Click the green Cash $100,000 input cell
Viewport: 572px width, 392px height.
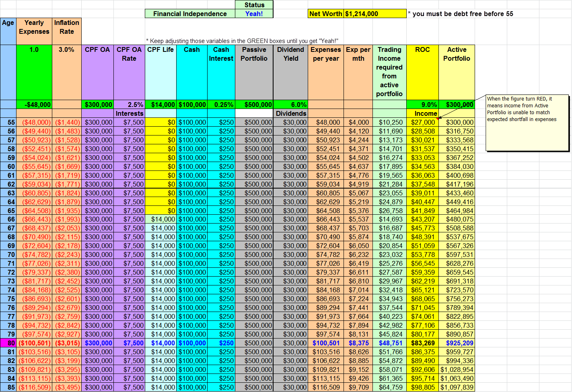pyautogui.click(x=192, y=105)
